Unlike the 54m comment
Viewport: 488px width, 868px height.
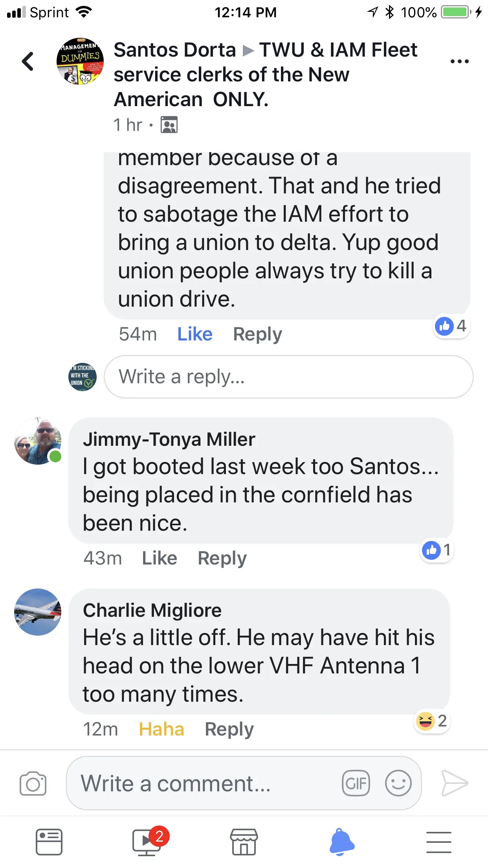pyautogui.click(x=195, y=334)
